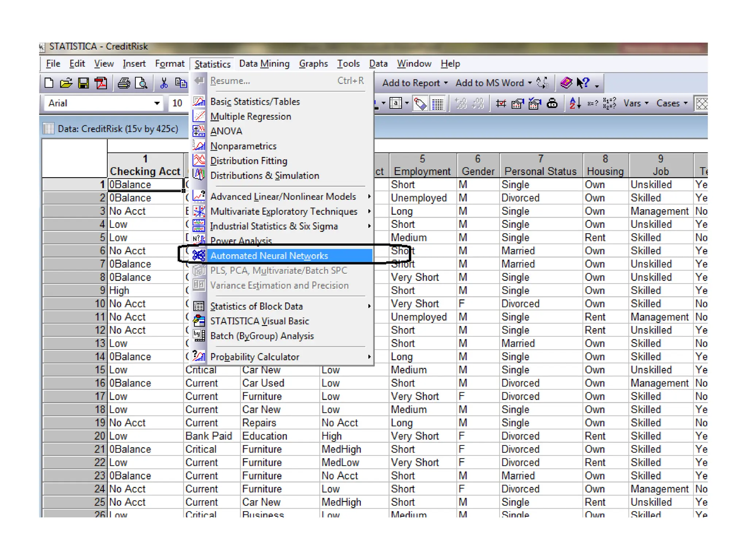The height and width of the screenshot is (560, 747).
Task: Expand the Advanced Linear/Nonlinear Models submenu
Action: [x=283, y=197]
